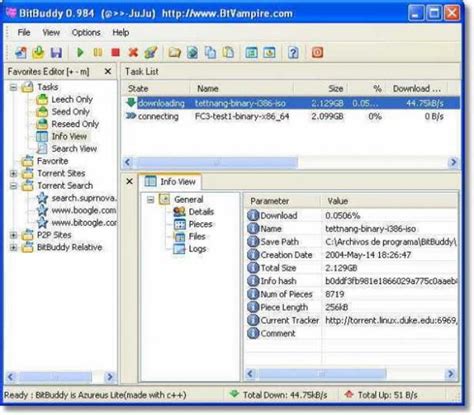Close the Favorites Editor panel
The height and width of the screenshot is (415, 474).
click(108, 71)
